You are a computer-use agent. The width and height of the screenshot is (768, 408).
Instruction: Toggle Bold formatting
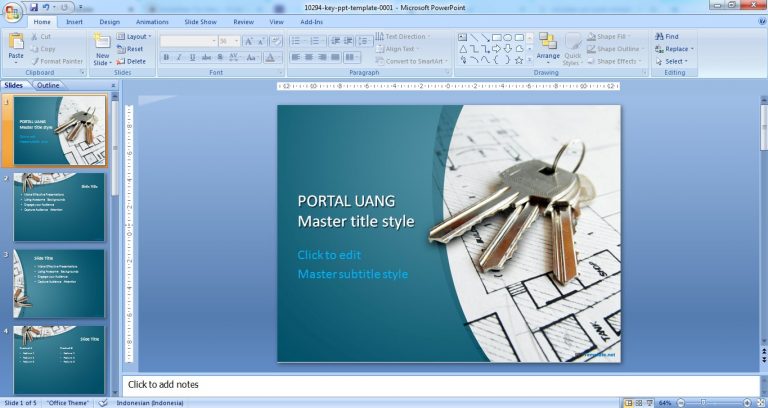pos(166,58)
